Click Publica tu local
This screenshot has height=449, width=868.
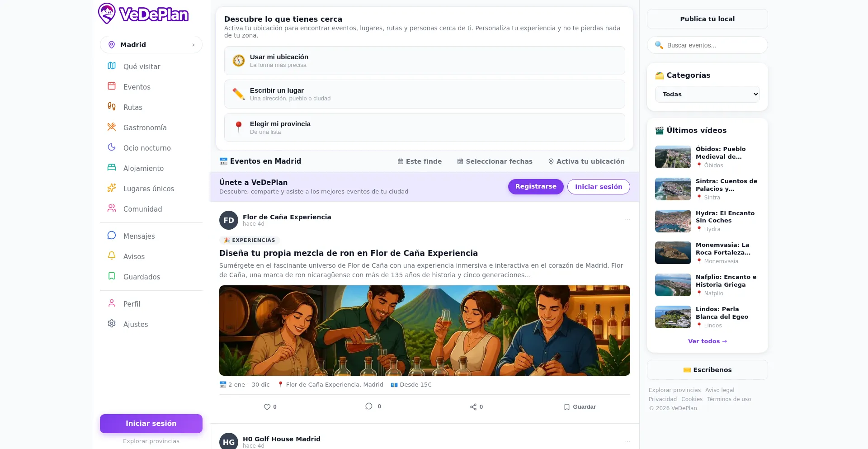(x=708, y=19)
